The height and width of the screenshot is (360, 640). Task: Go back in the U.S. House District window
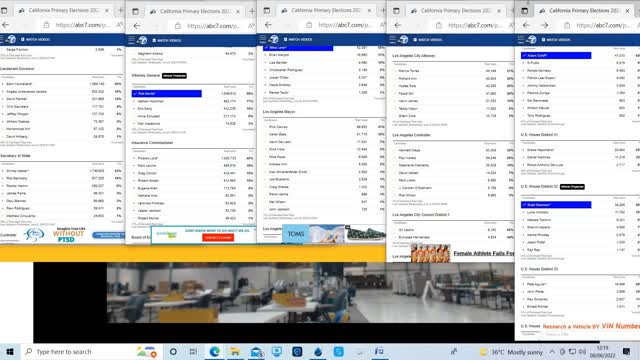tap(527, 25)
